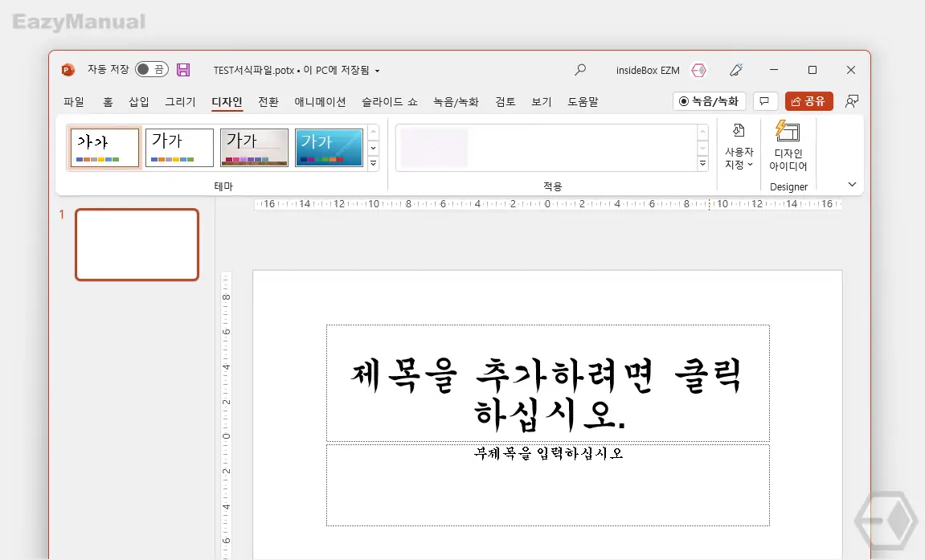Image resolution: width=925 pixels, height=560 pixels.
Task: Toggle the 녹음/녹화 recording control
Action: coord(709,101)
